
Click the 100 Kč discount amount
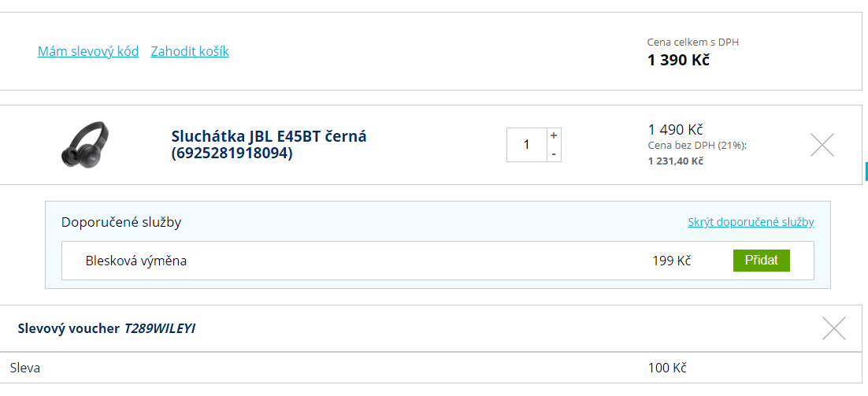(668, 368)
